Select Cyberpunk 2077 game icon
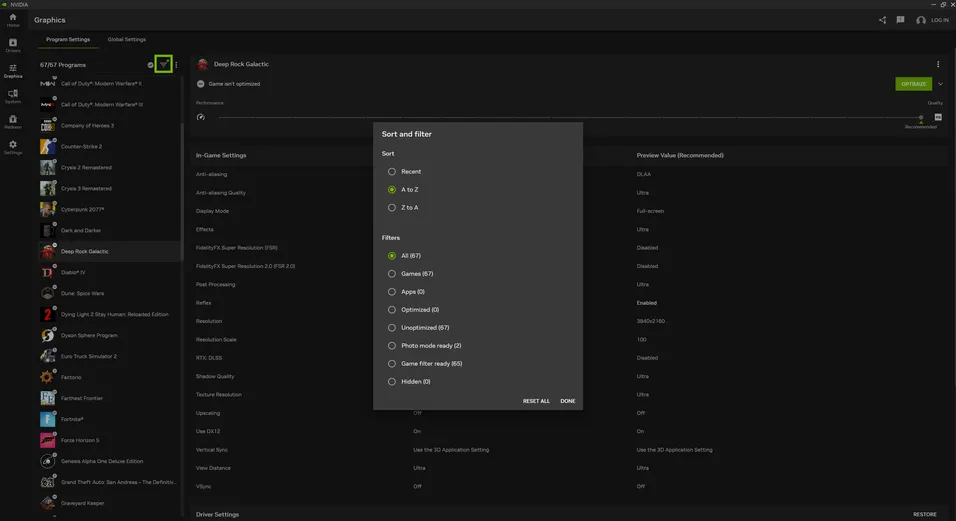This screenshot has width=956, height=521. 48,209
